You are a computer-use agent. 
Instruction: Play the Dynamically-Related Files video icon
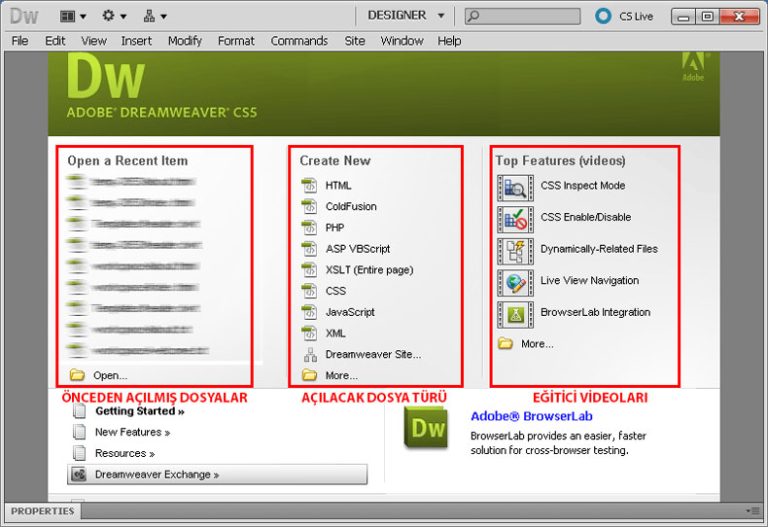(x=515, y=251)
